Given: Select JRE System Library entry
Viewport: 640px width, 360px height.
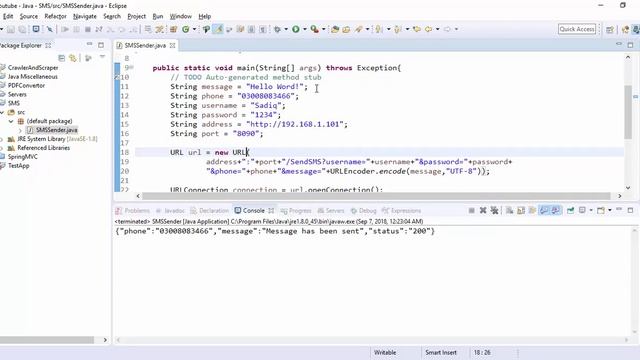Looking at the screenshot, I should tap(57, 139).
